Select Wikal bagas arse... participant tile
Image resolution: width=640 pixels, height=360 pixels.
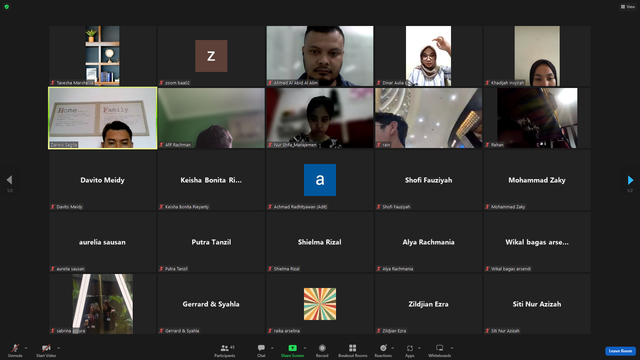(x=537, y=242)
